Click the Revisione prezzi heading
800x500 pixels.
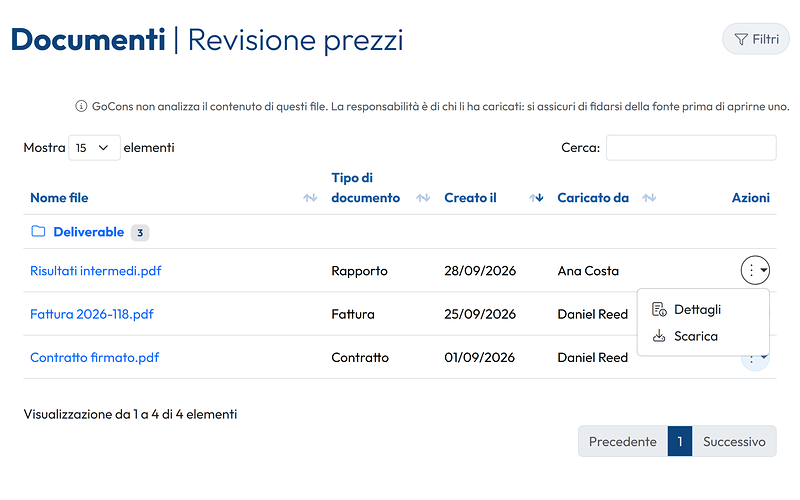295,41
